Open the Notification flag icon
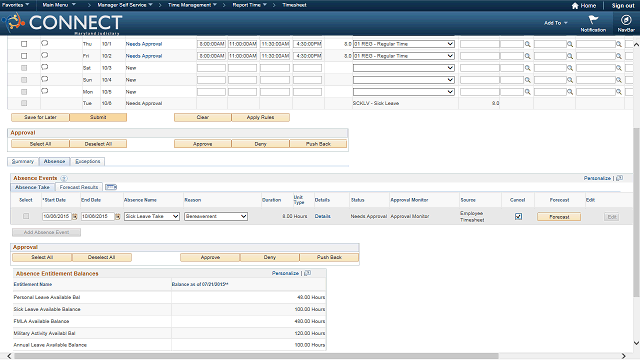This screenshot has width=640, height=360. pyautogui.click(x=593, y=20)
